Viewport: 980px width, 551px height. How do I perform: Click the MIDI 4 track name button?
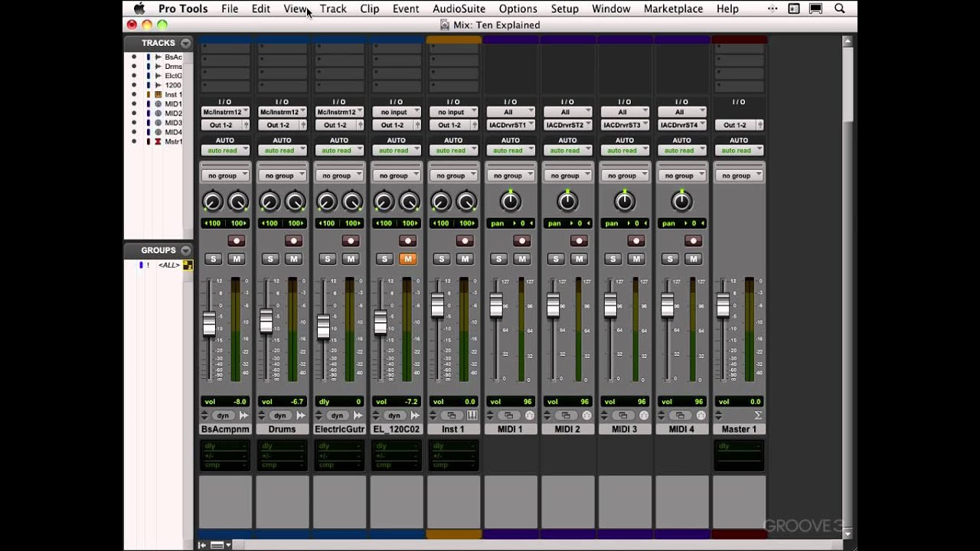tap(681, 429)
